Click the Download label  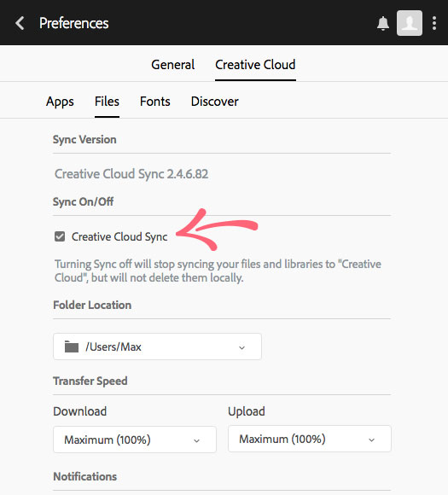80,411
